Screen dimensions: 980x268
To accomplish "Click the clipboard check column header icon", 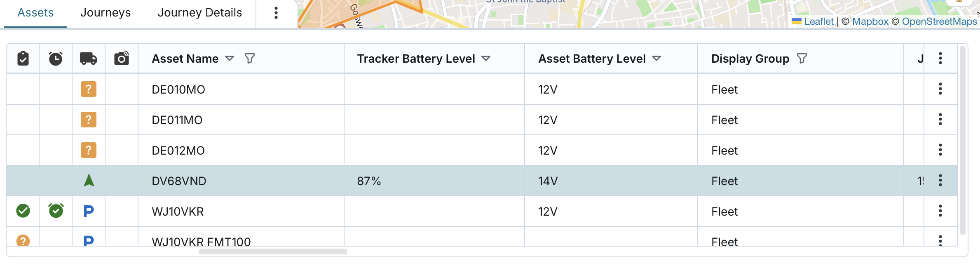I will (x=23, y=59).
